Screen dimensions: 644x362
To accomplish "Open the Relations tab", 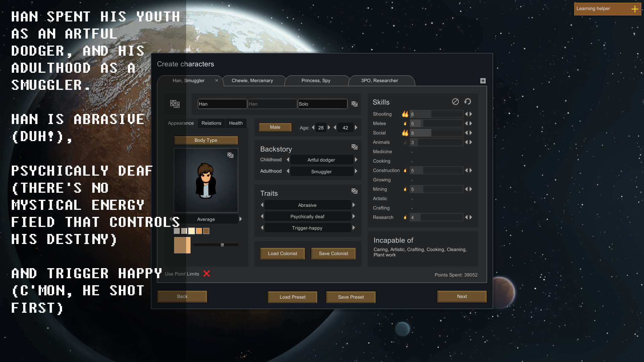I will click(211, 123).
